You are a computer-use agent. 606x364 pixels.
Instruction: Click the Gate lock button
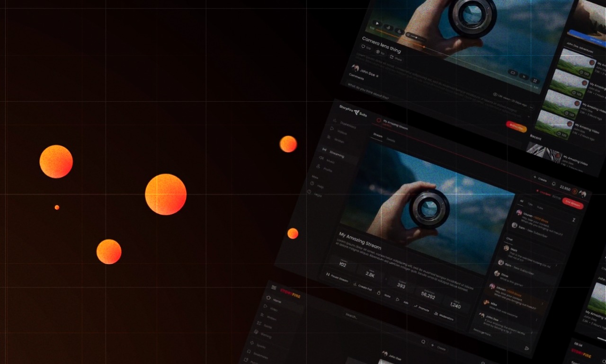(384, 294)
